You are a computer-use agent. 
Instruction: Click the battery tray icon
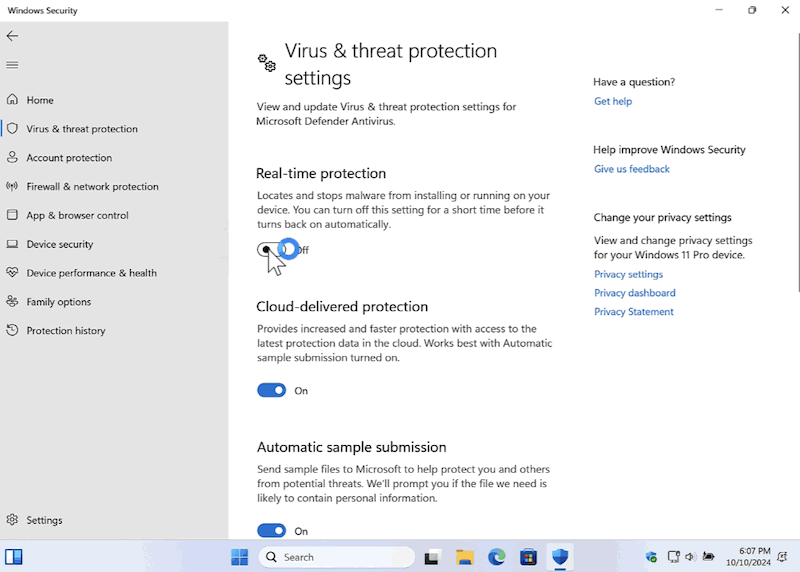click(708, 556)
